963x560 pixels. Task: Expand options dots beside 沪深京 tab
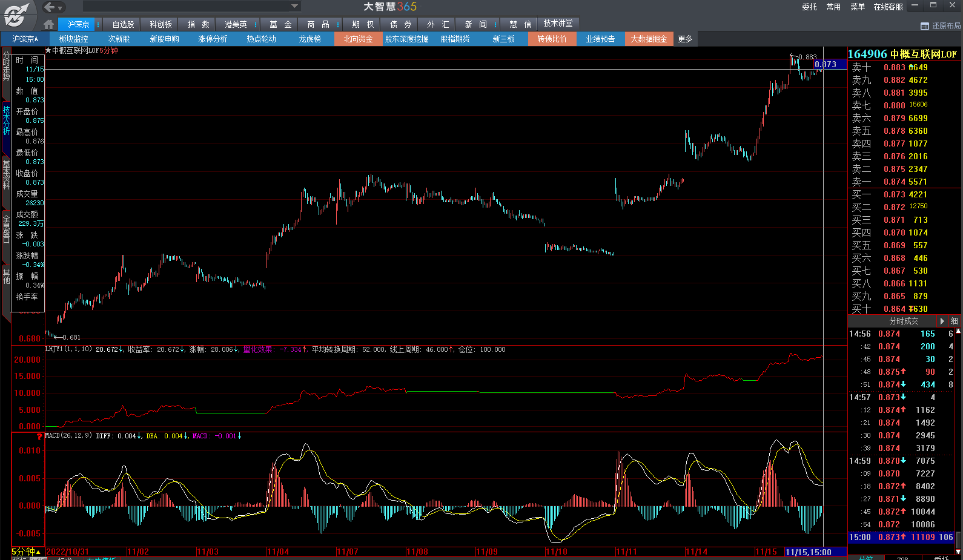(98, 24)
